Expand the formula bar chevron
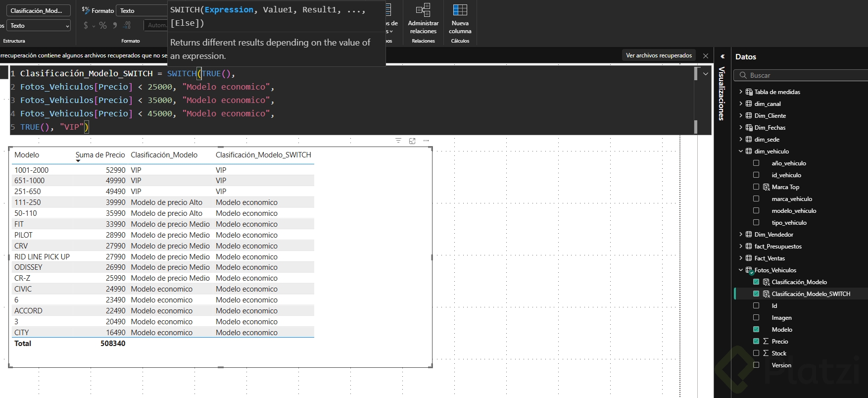This screenshot has width=868, height=398. coord(706,74)
